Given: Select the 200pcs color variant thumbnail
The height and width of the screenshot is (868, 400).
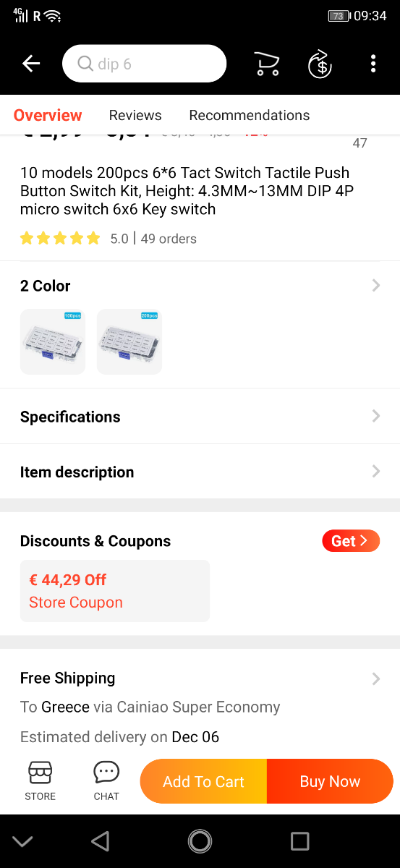Looking at the screenshot, I should tap(129, 342).
